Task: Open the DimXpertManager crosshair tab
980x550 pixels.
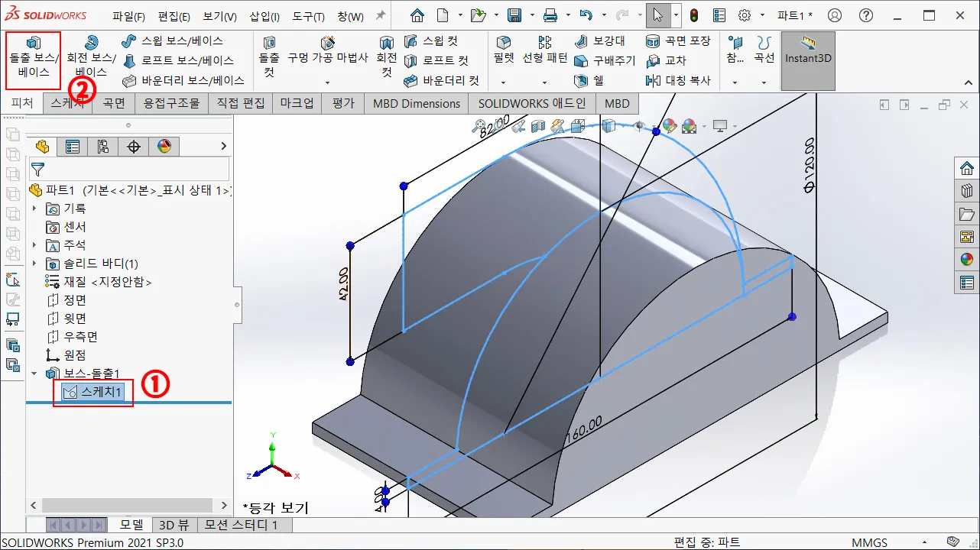Action: coord(134,147)
